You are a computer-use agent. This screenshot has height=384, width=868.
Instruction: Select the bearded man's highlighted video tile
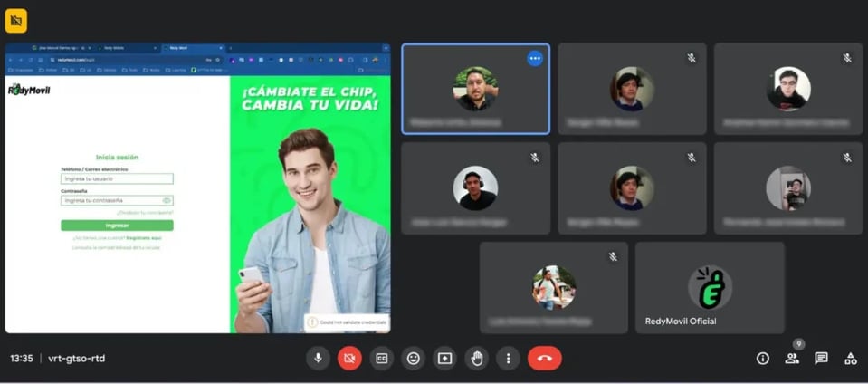(x=475, y=89)
